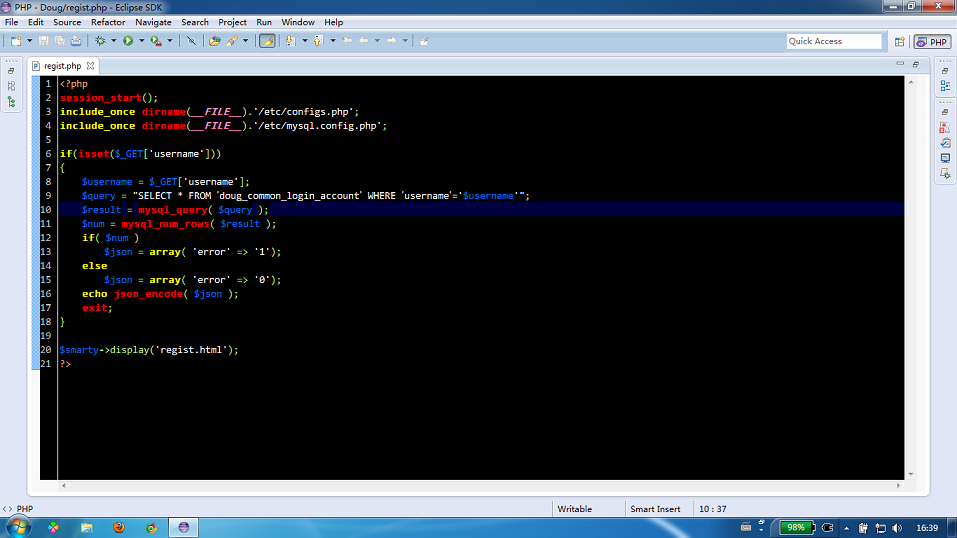Close the regist.php tab
The image size is (957, 538).
point(90,66)
